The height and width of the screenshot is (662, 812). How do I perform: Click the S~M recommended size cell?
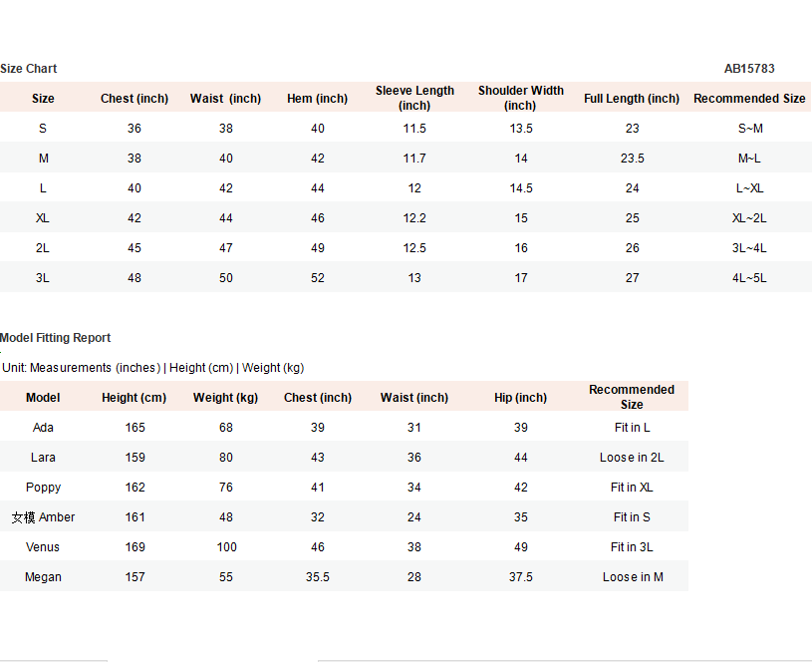pos(749,129)
